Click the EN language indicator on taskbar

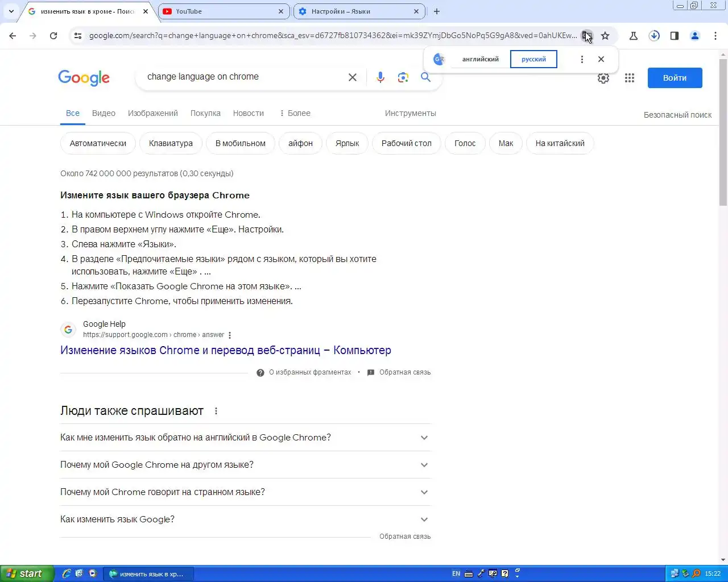[x=456, y=573]
